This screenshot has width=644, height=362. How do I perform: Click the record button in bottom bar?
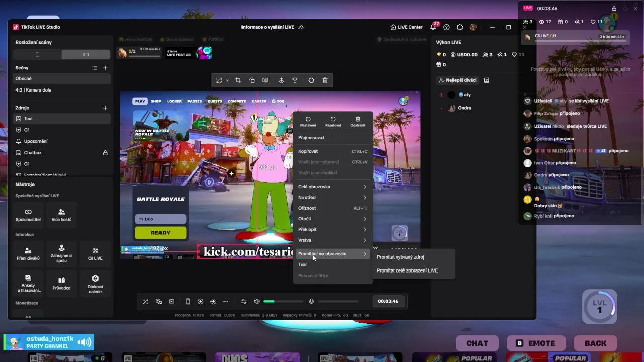click(200, 301)
